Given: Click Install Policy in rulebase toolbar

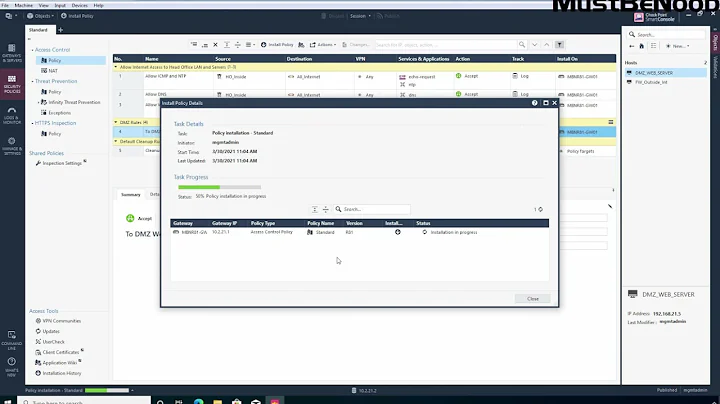Looking at the screenshot, I should pyautogui.click(x=277, y=45).
